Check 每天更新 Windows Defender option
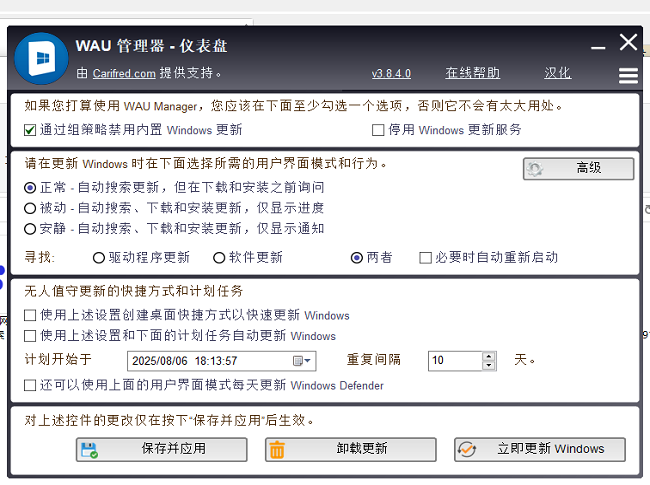This screenshot has width=650, height=485. point(30,386)
